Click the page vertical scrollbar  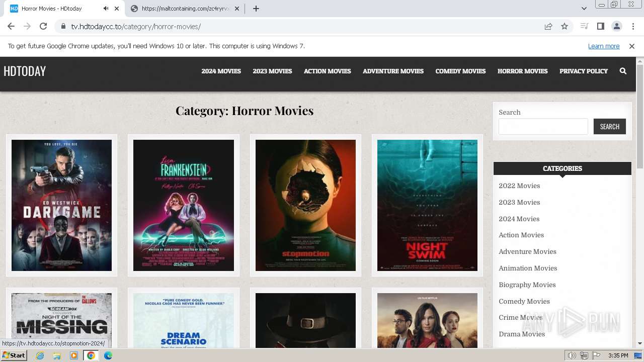click(640, 117)
